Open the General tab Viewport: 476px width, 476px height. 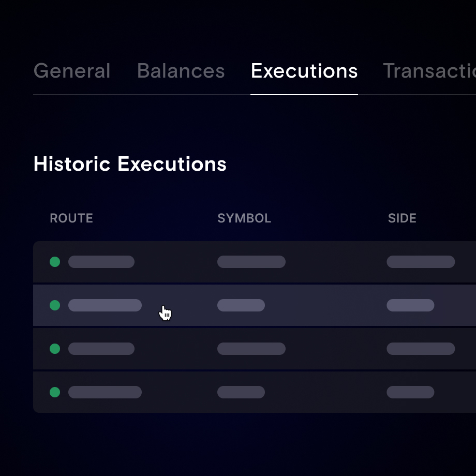(72, 71)
